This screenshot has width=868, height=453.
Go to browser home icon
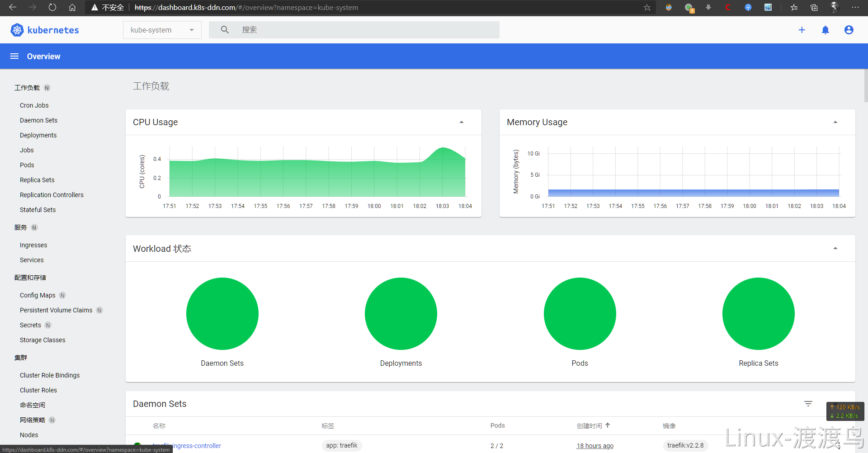click(72, 7)
